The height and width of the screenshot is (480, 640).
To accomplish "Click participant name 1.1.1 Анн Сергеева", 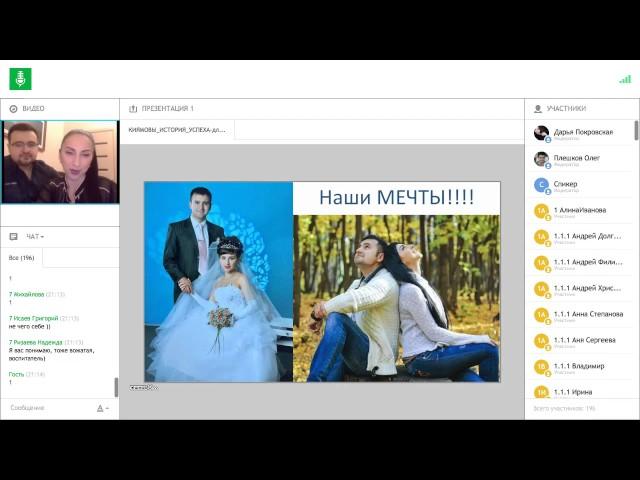I will pyautogui.click(x=584, y=340).
